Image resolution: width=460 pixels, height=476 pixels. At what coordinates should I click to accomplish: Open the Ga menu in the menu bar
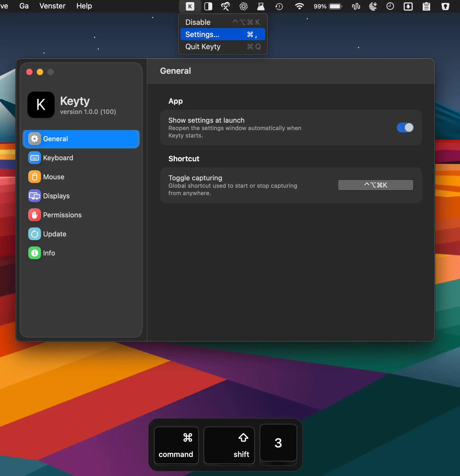[24, 6]
